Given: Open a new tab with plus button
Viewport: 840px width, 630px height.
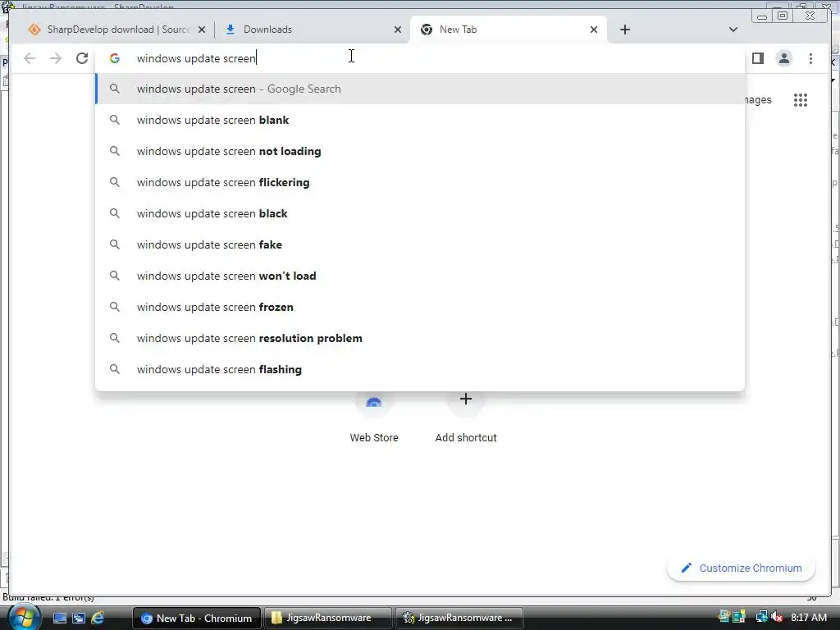Looking at the screenshot, I should 624,30.
